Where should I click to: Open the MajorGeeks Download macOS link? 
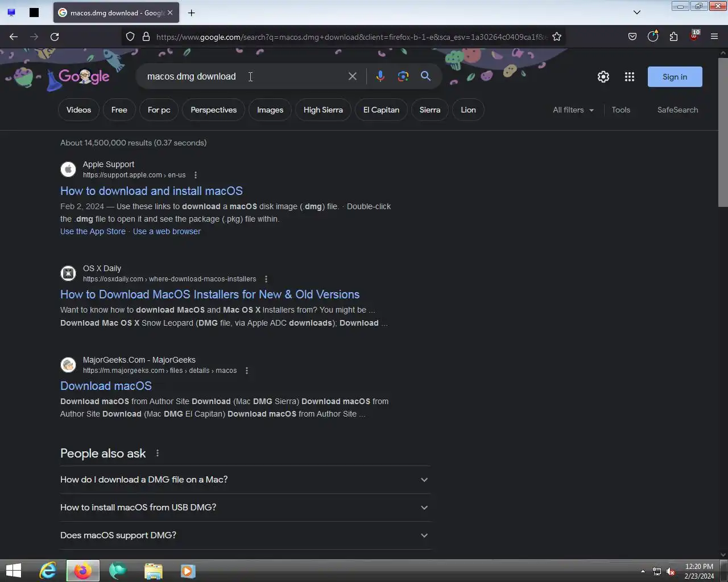(106, 386)
